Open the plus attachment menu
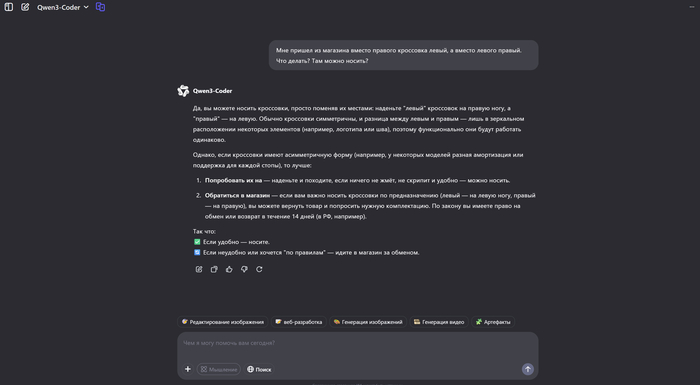700x385 pixels. (188, 369)
